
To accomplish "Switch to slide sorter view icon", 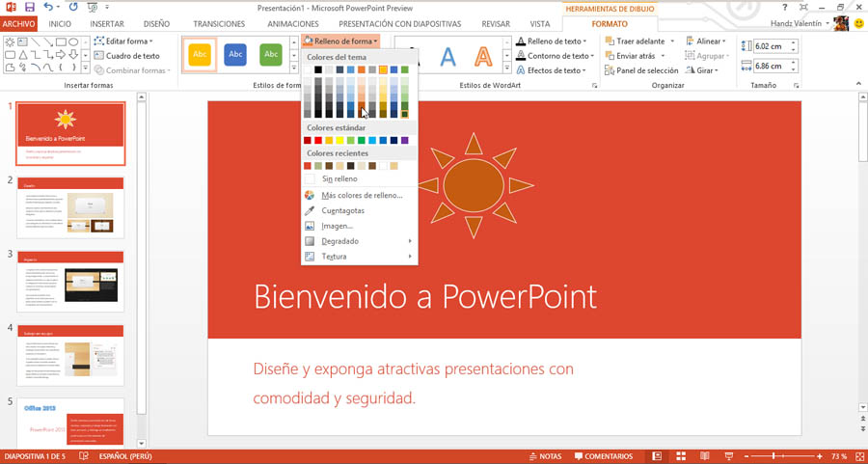I will [681, 455].
